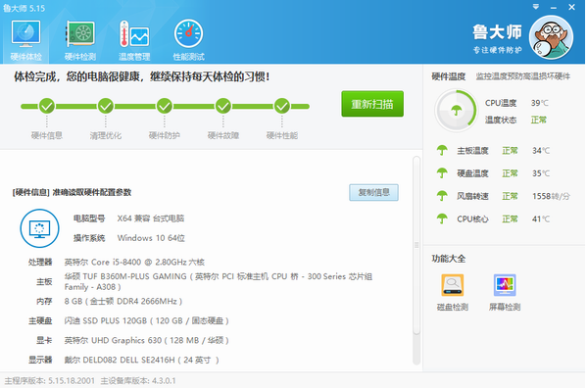Click the 硬件性能 step checkmark
Screen dimensions: 588x388
click(282, 106)
